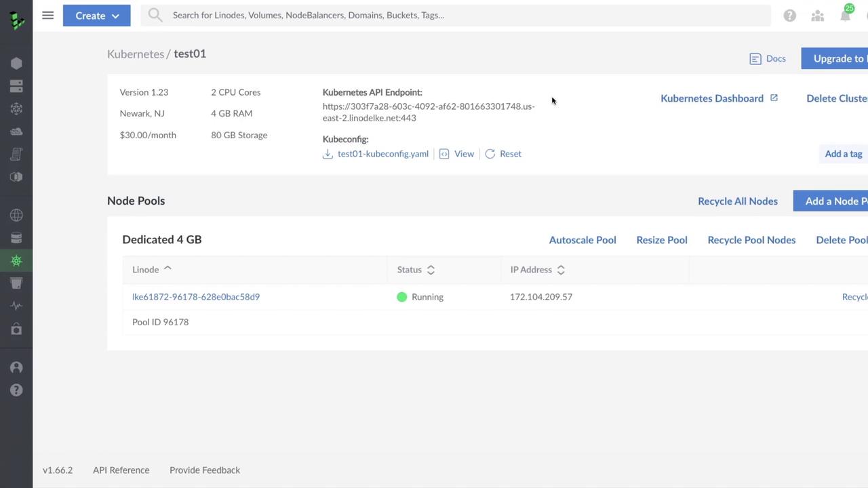The image size is (868, 488).
Task: Download test01-kubeconfig.yaml file
Action: point(382,154)
